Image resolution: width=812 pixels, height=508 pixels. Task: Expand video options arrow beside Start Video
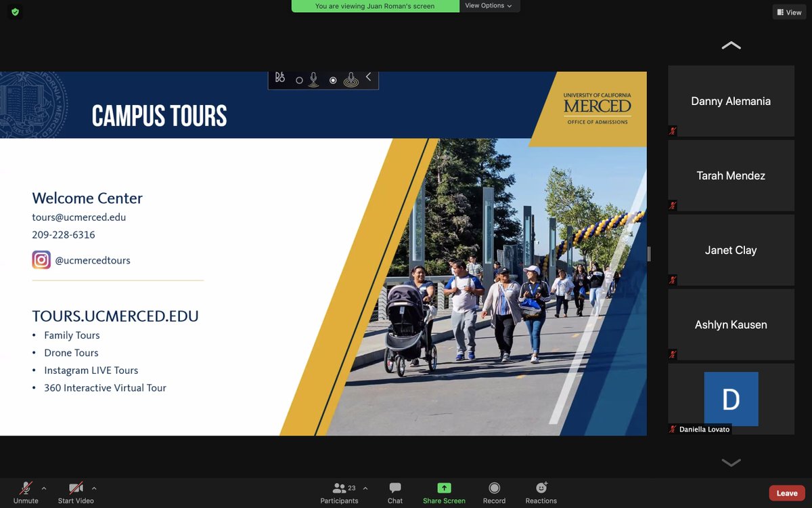click(x=94, y=488)
